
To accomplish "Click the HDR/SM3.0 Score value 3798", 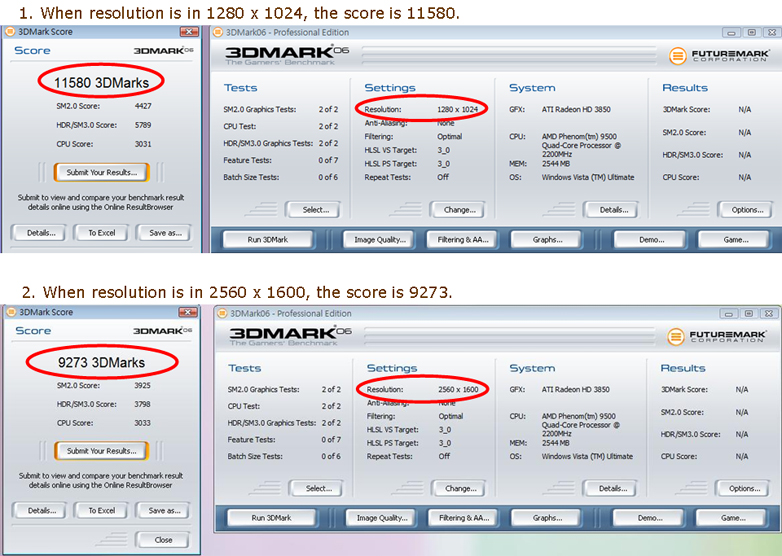I will point(142,404).
